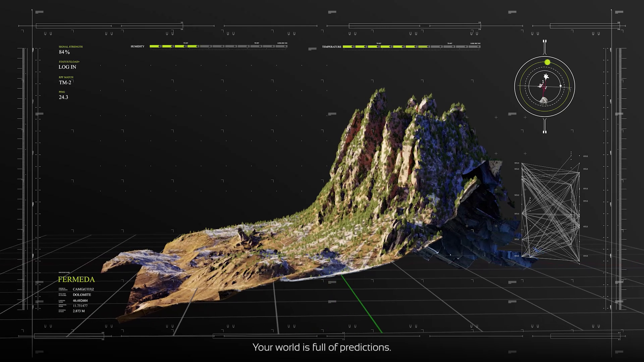
Task: Click the DOLOMITE rock type value
Action: (82, 295)
